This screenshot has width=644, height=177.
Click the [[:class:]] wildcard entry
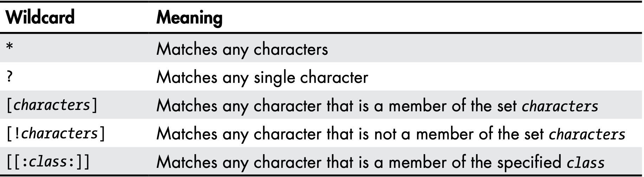coord(48,162)
